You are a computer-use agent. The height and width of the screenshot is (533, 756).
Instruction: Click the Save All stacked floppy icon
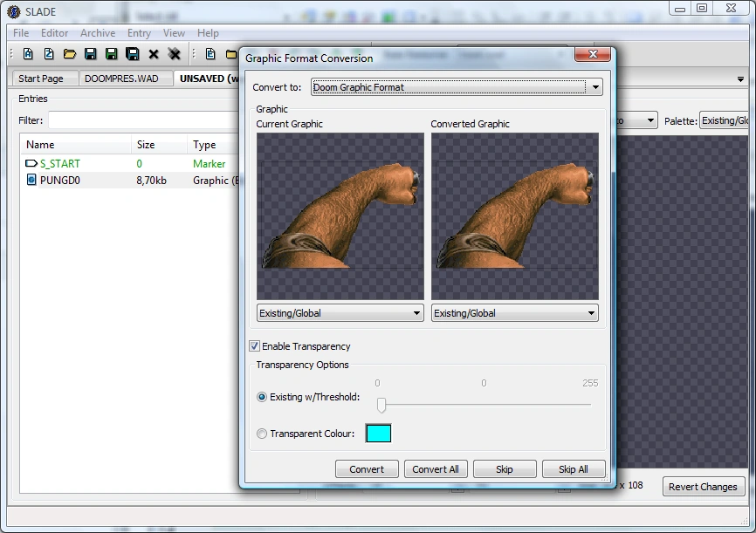pos(133,54)
